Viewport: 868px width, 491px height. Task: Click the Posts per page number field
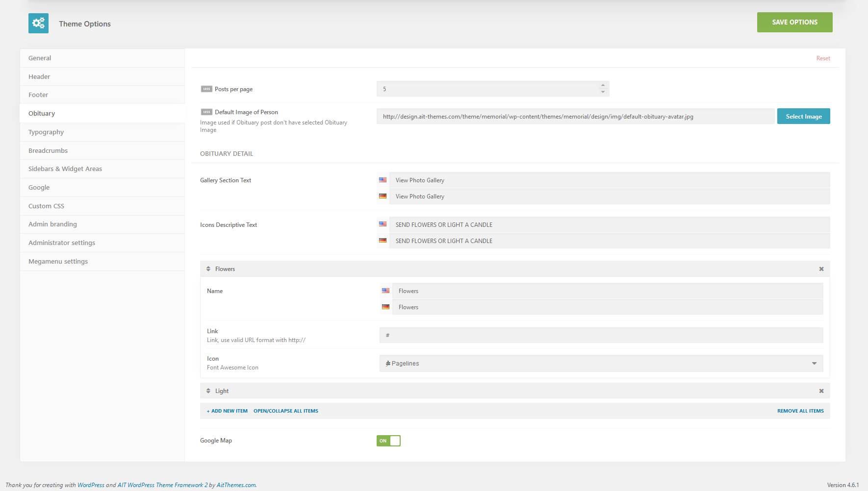click(x=493, y=89)
